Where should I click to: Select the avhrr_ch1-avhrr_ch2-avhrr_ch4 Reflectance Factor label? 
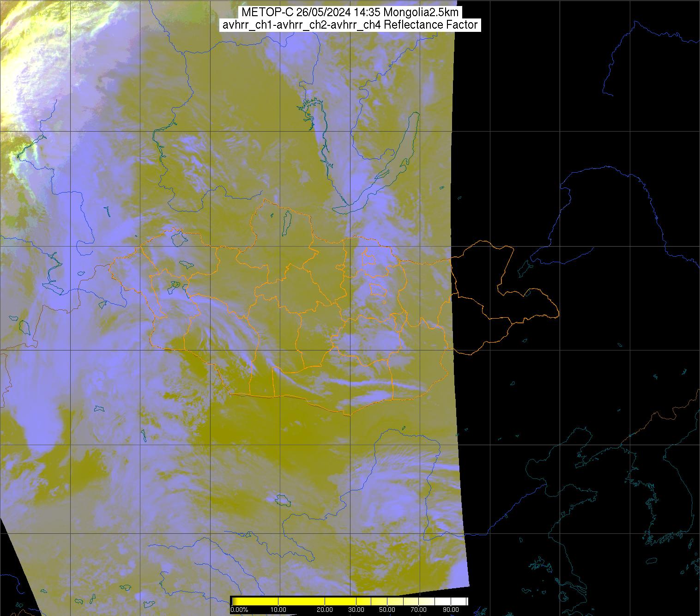click(x=350, y=25)
